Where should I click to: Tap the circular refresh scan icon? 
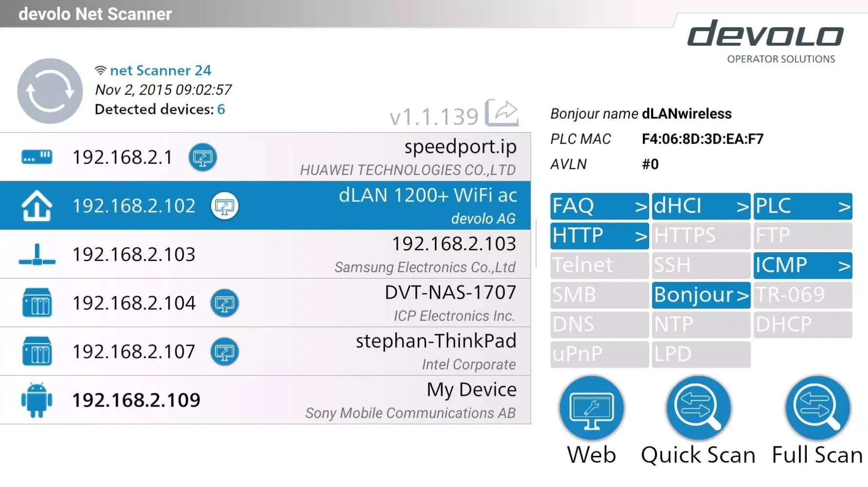pyautogui.click(x=50, y=91)
